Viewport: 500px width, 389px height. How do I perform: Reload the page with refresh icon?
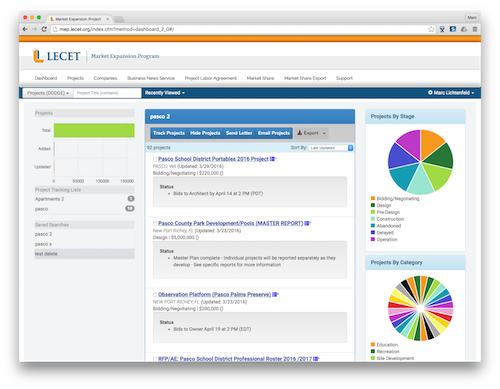[x=44, y=29]
